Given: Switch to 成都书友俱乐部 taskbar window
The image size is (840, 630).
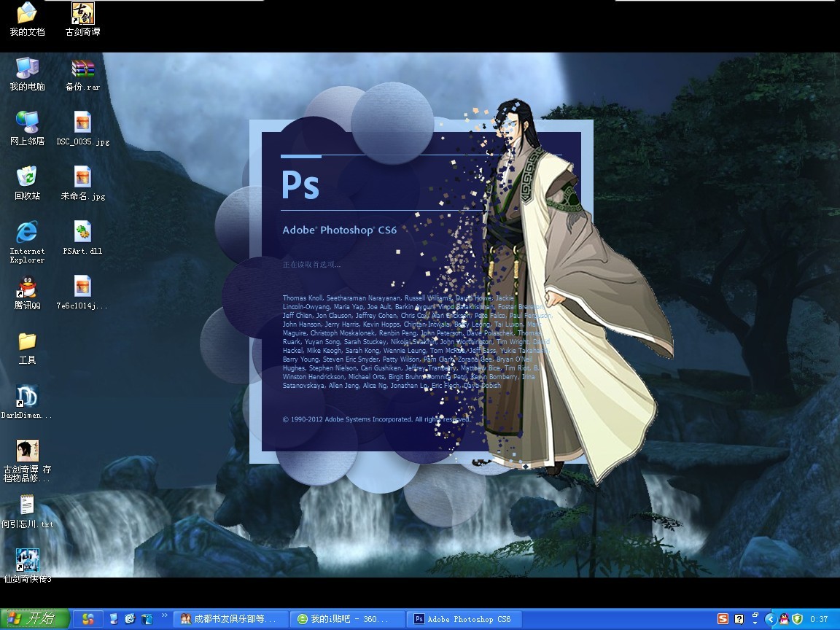Looking at the screenshot, I should tap(230, 619).
